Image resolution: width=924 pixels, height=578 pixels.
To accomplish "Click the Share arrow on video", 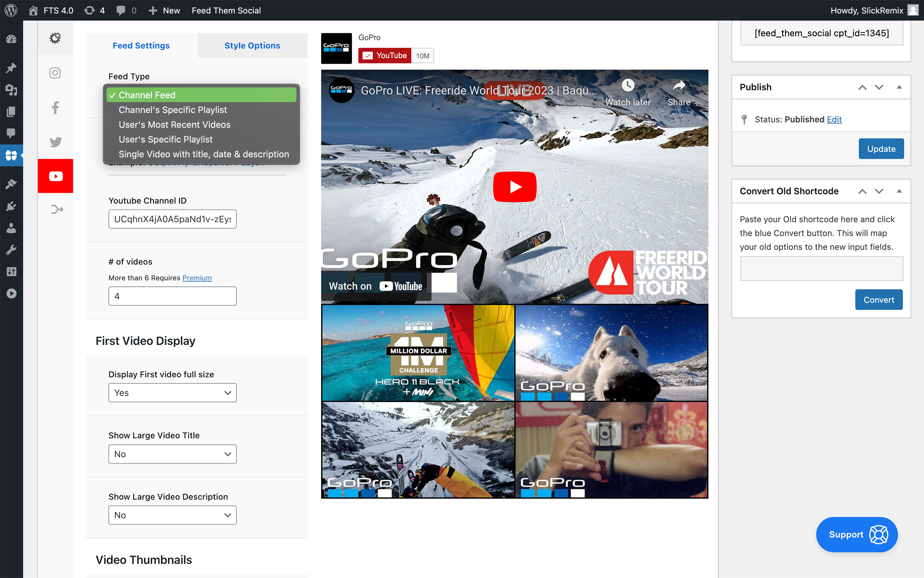I will (x=679, y=85).
